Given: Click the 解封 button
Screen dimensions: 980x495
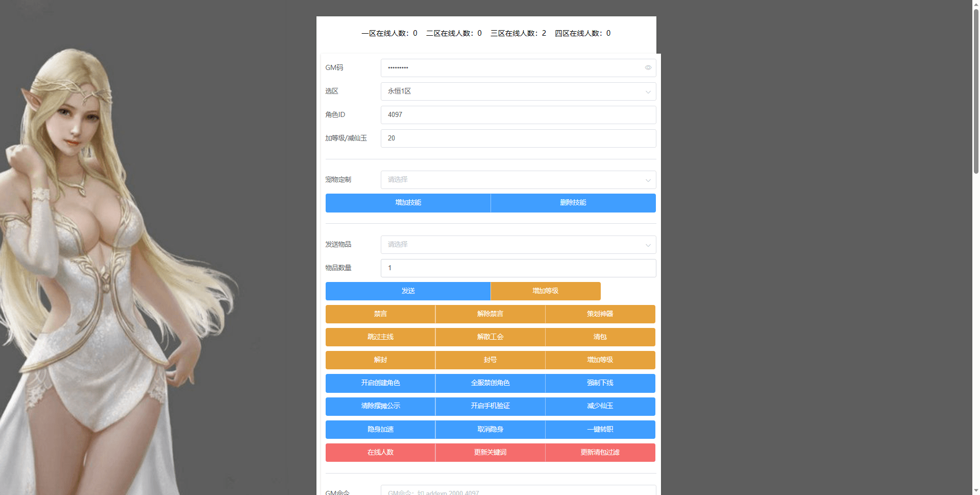Looking at the screenshot, I should (380, 360).
